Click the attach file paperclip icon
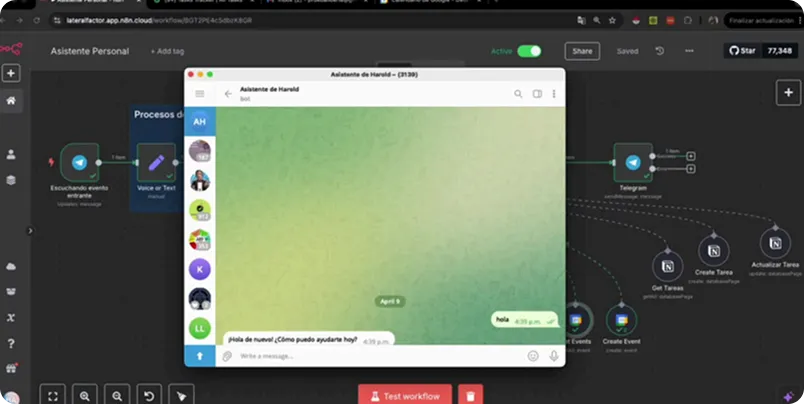This screenshot has width=804, height=404. tap(227, 356)
